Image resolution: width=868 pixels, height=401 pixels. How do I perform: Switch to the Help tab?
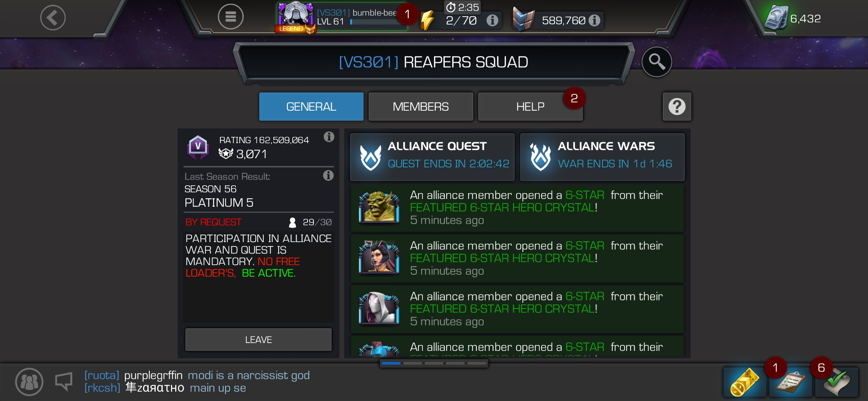[x=530, y=107]
